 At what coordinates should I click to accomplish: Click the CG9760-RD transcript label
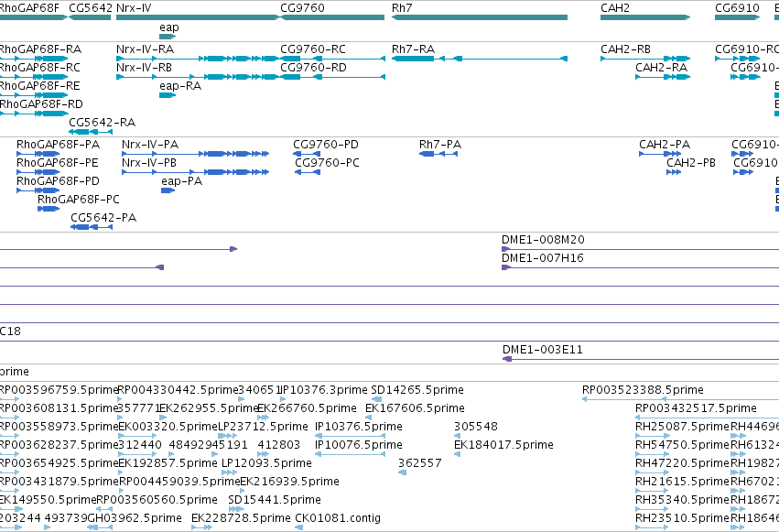pyautogui.click(x=313, y=68)
